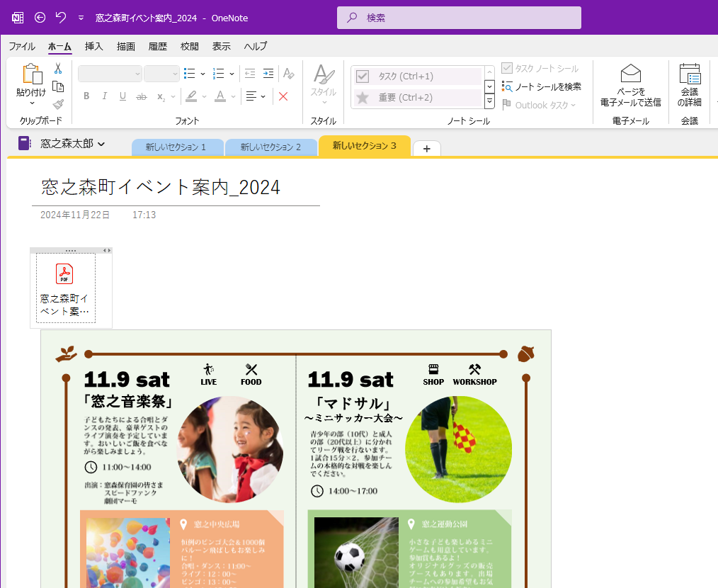This screenshot has width=718, height=588.
Task: Toggle strikethrough formatting in the Font group
Action: pos(139,96)
